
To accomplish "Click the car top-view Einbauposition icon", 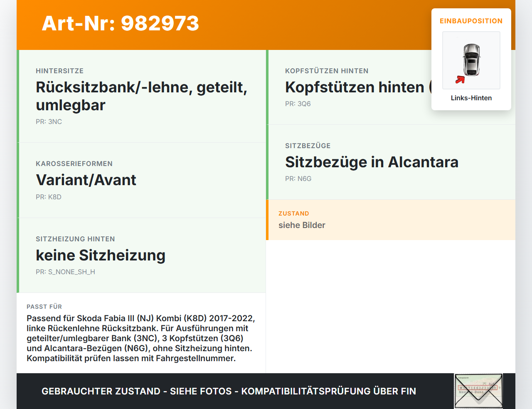I will (x=471, y=60).
